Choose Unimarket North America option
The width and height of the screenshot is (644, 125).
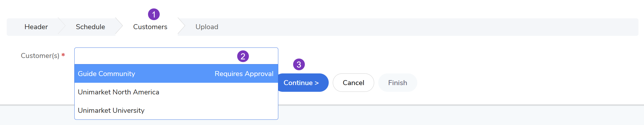(x=118, y=92)
